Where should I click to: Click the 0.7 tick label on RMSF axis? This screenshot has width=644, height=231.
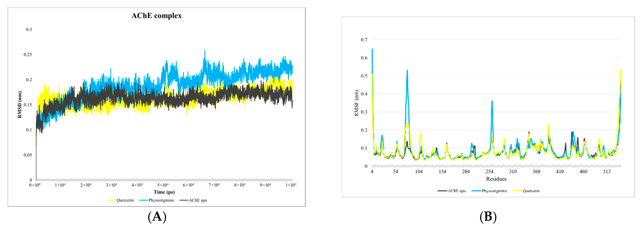point(364,40)
